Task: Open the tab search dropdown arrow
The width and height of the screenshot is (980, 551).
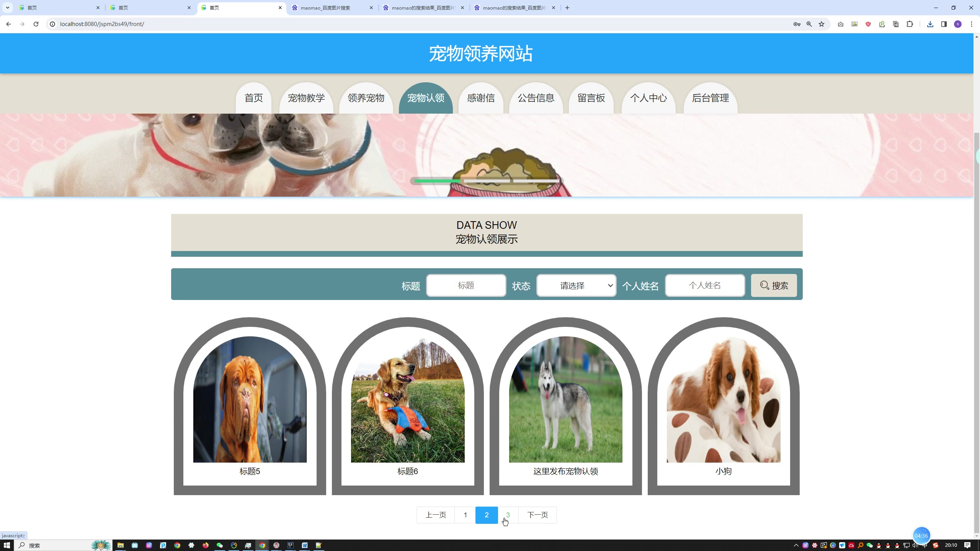Action: click(x=7, y=8)
